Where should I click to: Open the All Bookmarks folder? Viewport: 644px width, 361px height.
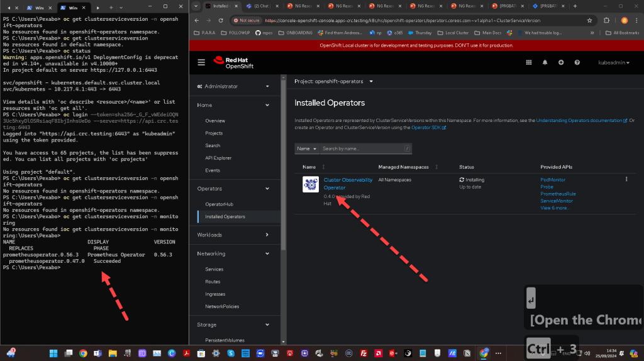(622, 33)
